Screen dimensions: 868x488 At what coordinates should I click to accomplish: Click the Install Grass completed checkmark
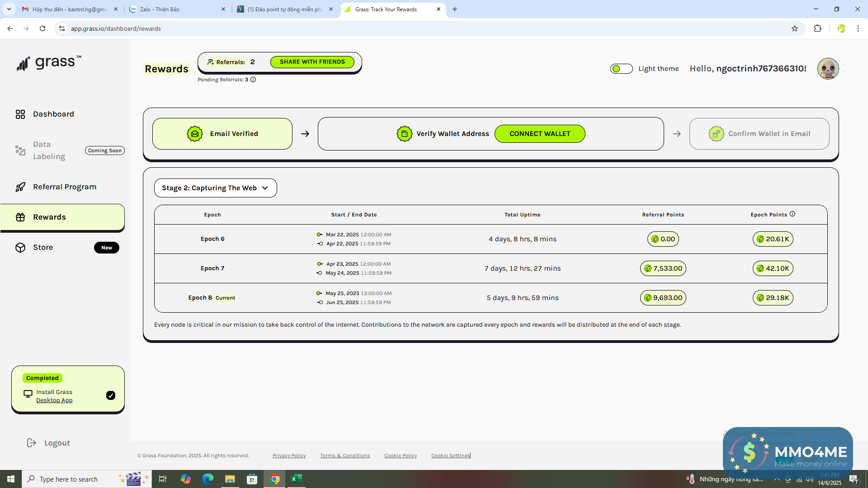click(x=111, y=395)
